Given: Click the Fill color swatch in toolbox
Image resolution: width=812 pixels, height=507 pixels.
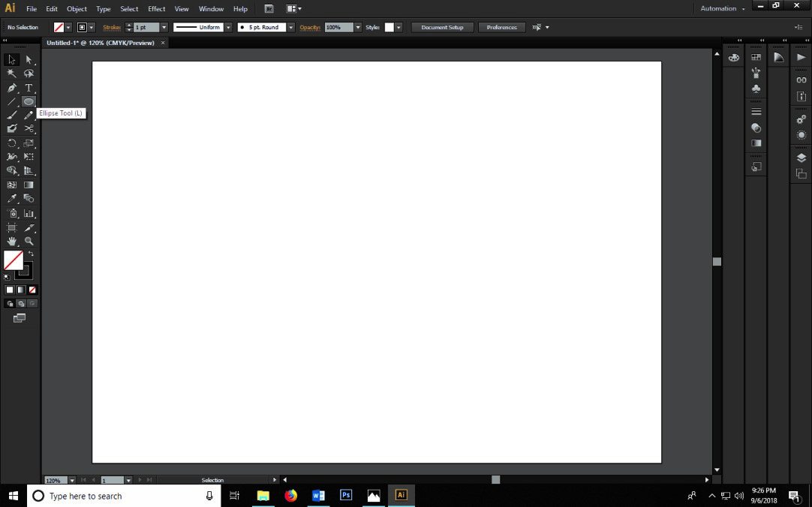Looking at the screenshot, I should [x=13, y=261].
